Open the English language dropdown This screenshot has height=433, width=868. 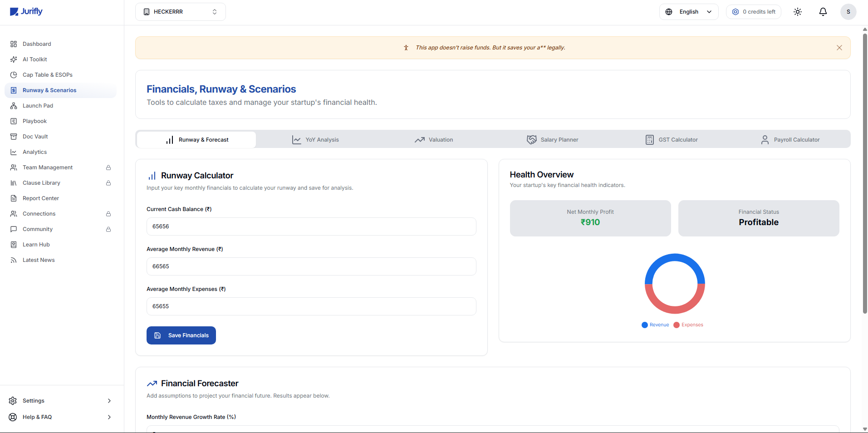[x=688, y=12]
